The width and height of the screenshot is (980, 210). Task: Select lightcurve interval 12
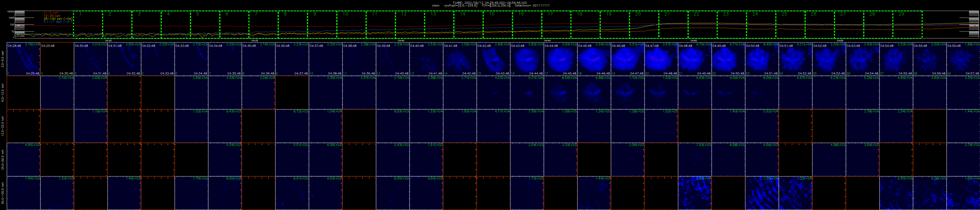tap(410, 24)
